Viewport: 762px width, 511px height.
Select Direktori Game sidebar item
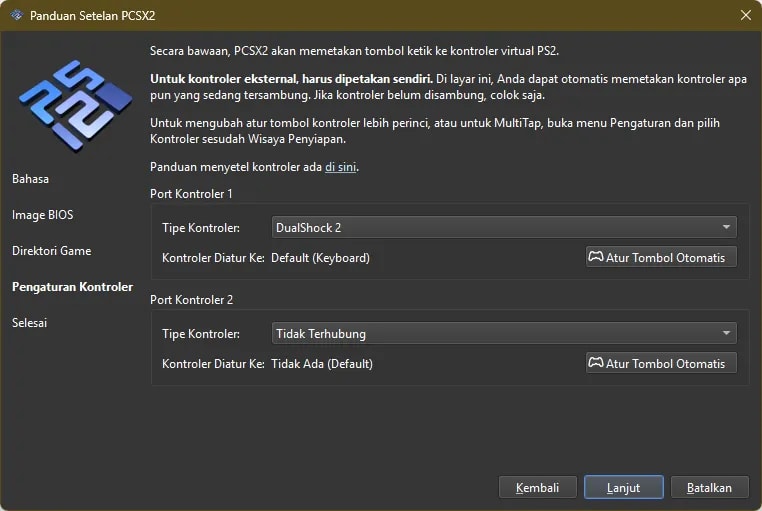pyautogui.click(x=52, y=251)
